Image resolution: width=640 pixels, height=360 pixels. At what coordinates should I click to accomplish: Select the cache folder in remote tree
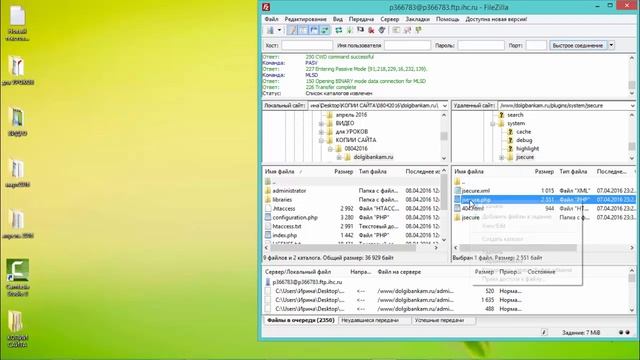[523, 132]
